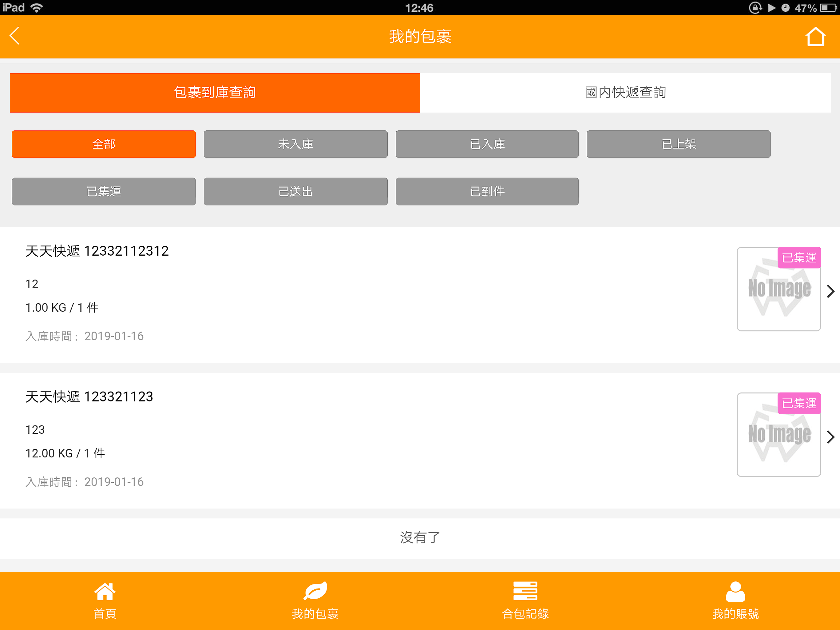
Task: Tap the Wi-Fi status icon
Action: [x=37, y=8]
